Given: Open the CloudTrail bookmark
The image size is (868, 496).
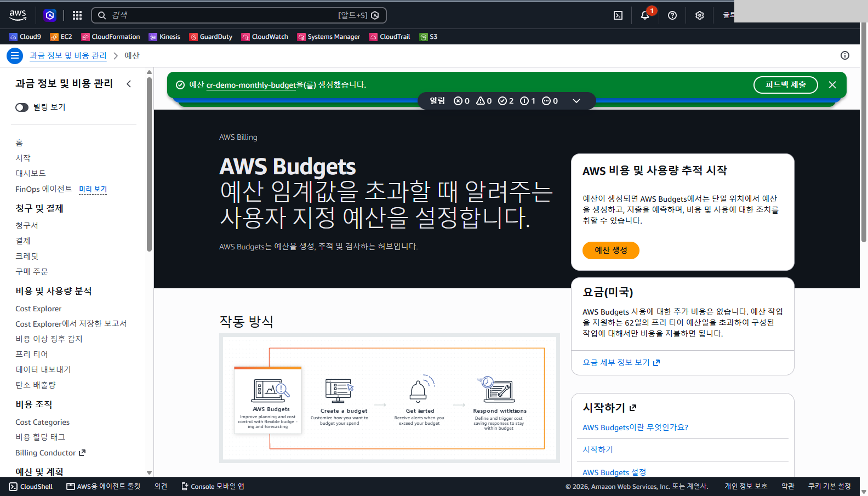Looking at the screenshot, I should pyautogui.click(x=390, y=37).
